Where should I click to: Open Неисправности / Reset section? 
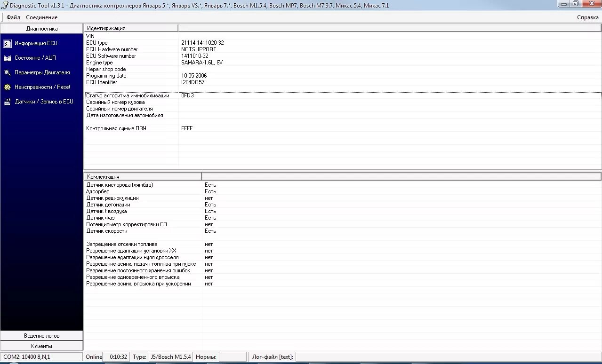(x=42, y=87)
